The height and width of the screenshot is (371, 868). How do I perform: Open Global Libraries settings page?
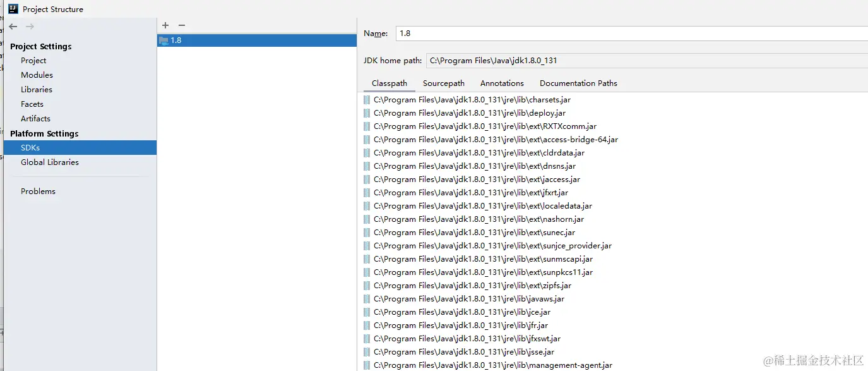[50, 162]
